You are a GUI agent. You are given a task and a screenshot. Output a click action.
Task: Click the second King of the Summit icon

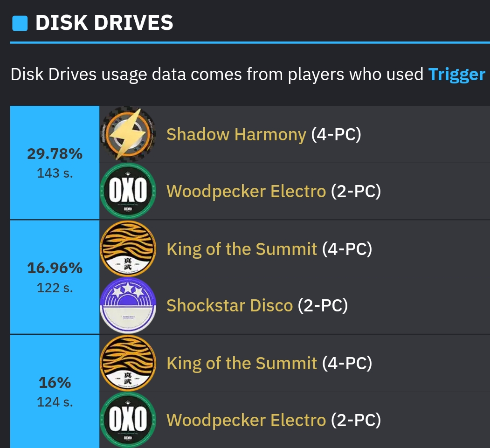128,363
